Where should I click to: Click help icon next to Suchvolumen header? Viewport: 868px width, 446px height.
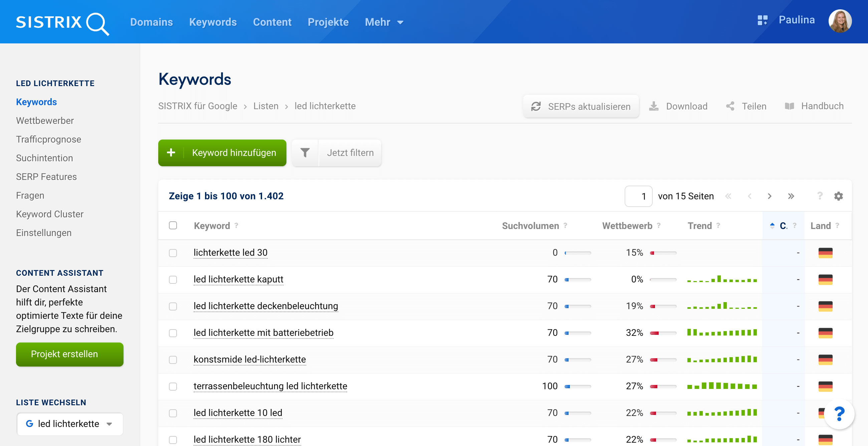[x=565, y=225]
